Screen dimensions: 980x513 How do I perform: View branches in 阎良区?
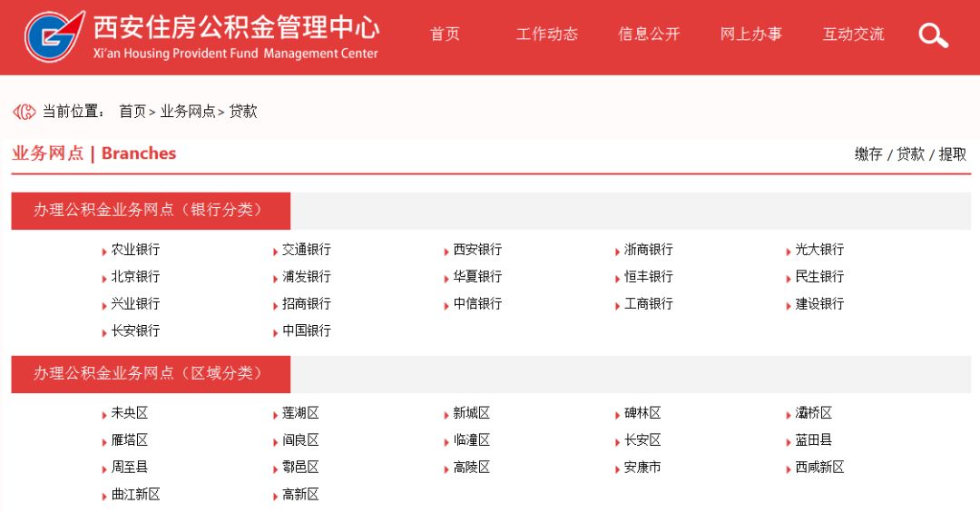300,440
